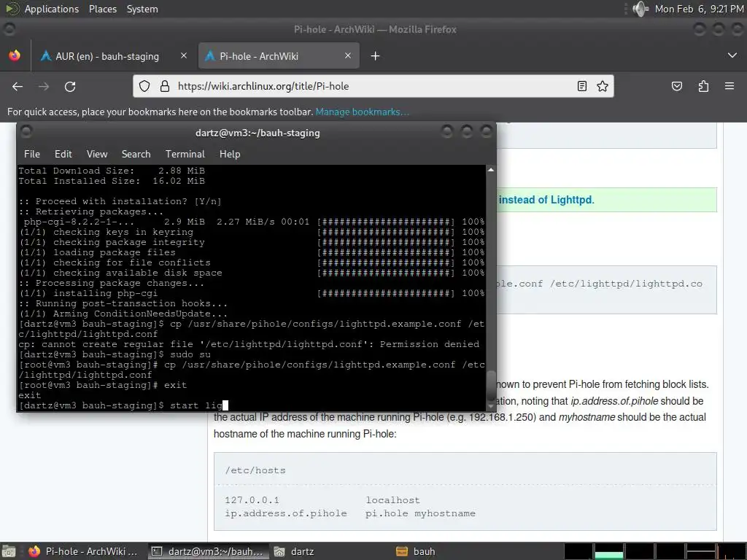Open the Terminal menu in terminal menubar

point(185,155)
